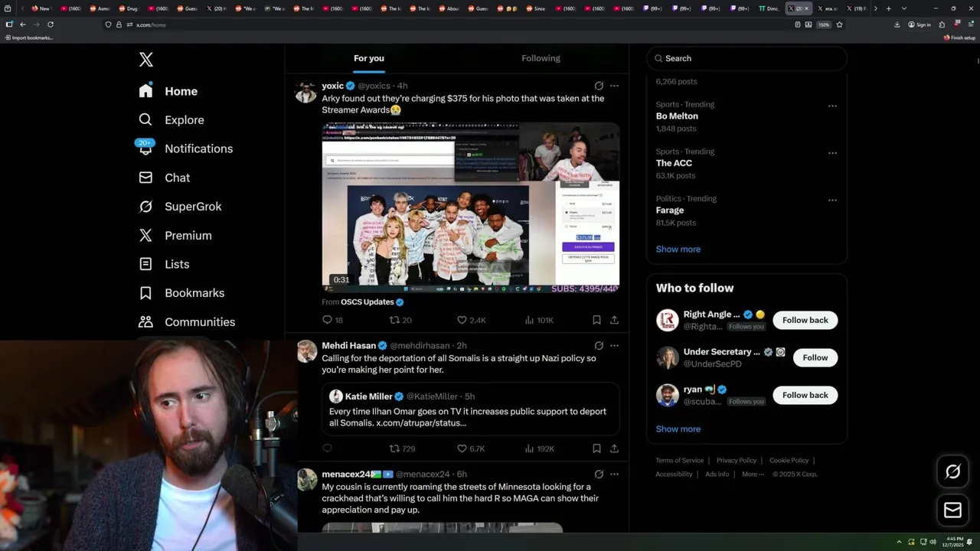Follow Under Secretary account

815,357
